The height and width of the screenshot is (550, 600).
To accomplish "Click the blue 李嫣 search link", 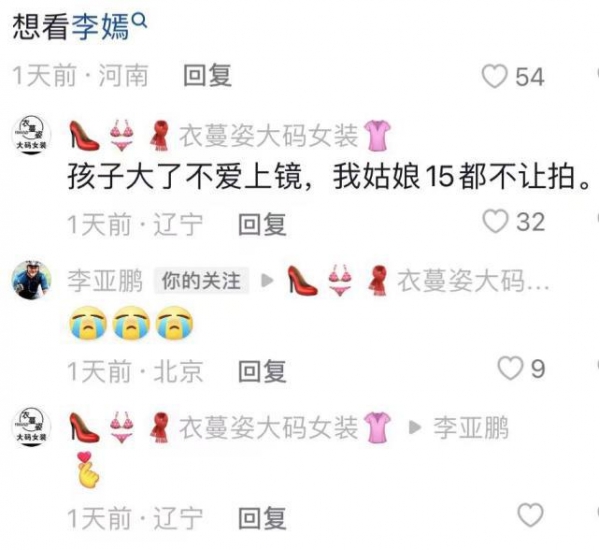I will (x=101, y=28).
